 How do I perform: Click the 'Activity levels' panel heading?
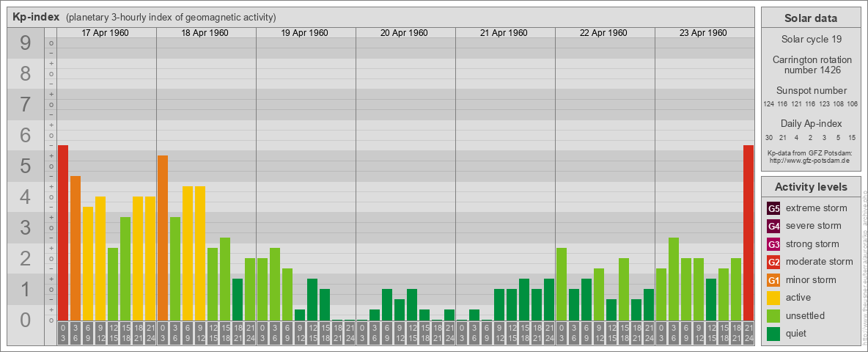point(810,187)
